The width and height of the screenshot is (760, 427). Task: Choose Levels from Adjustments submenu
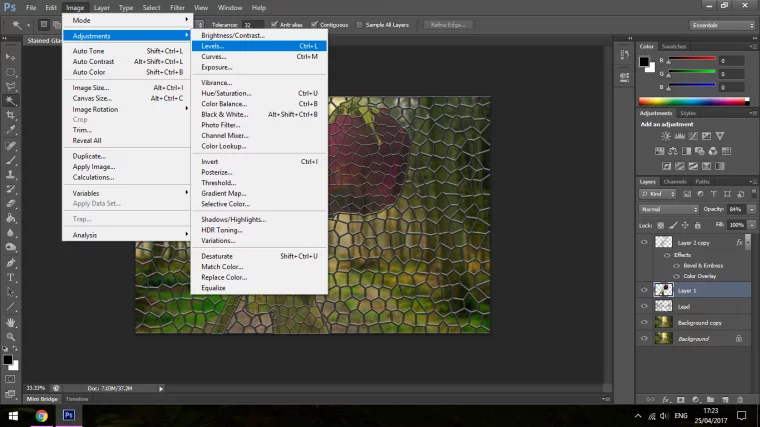[x=259, y=46]
